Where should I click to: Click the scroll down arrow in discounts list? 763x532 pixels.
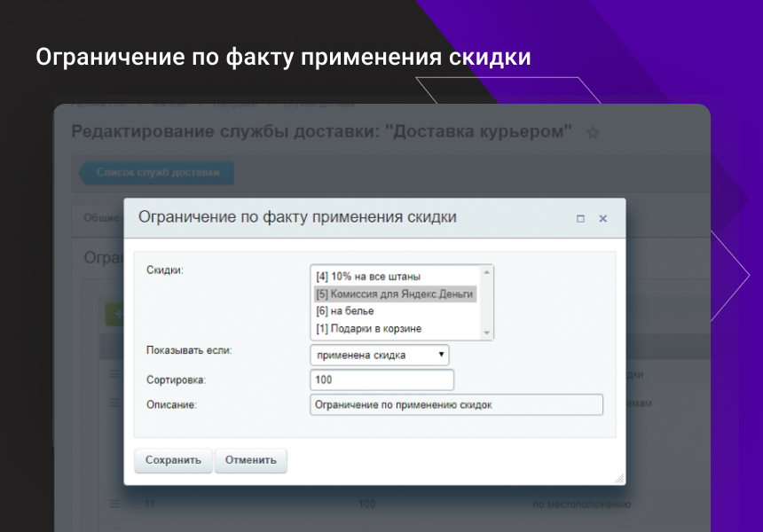[x=486, y=332]
